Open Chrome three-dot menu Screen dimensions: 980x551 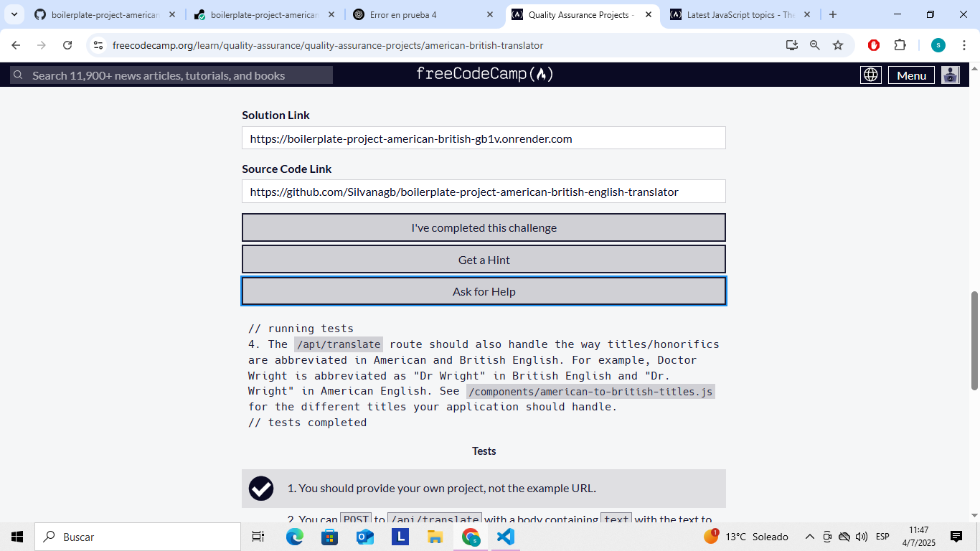coord(964,45)
